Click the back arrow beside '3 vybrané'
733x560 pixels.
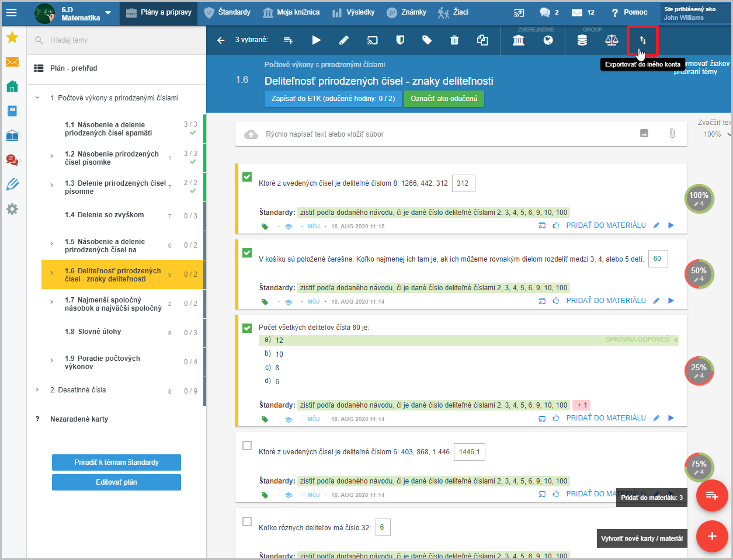click(x=221, y=40)
